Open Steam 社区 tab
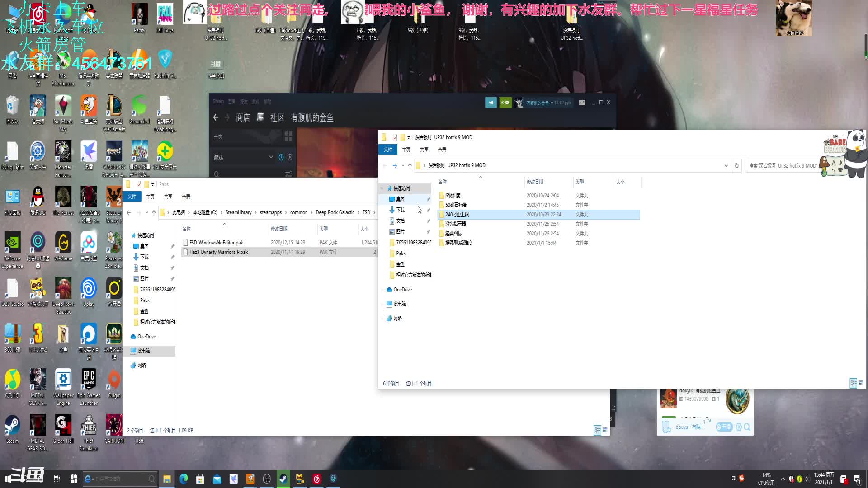The image size is (868, 488). 277,117
